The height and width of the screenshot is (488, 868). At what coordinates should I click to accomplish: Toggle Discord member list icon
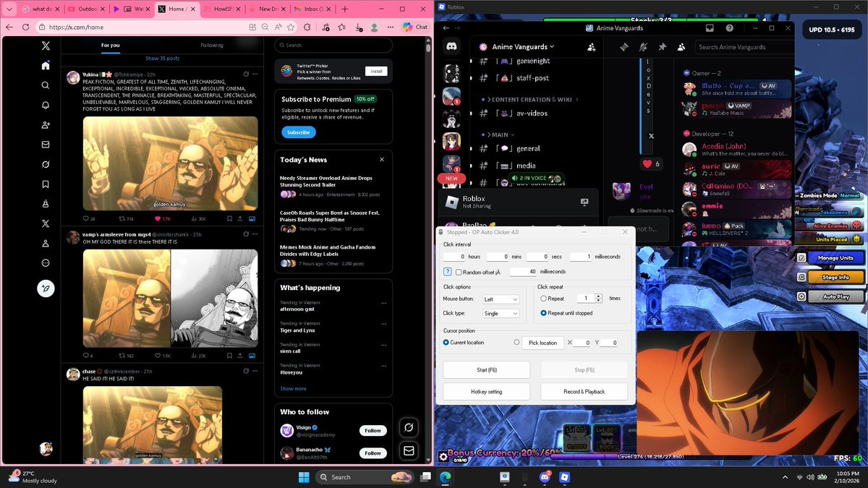681,46
